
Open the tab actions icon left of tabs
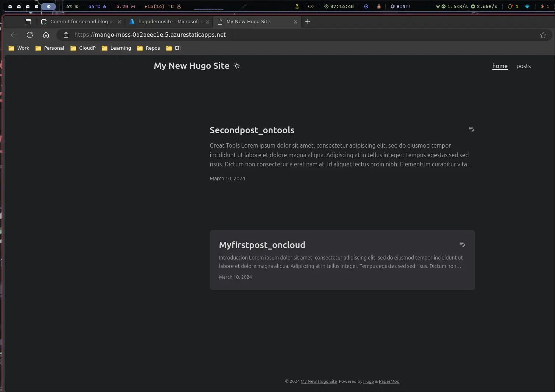pos(28,22)
